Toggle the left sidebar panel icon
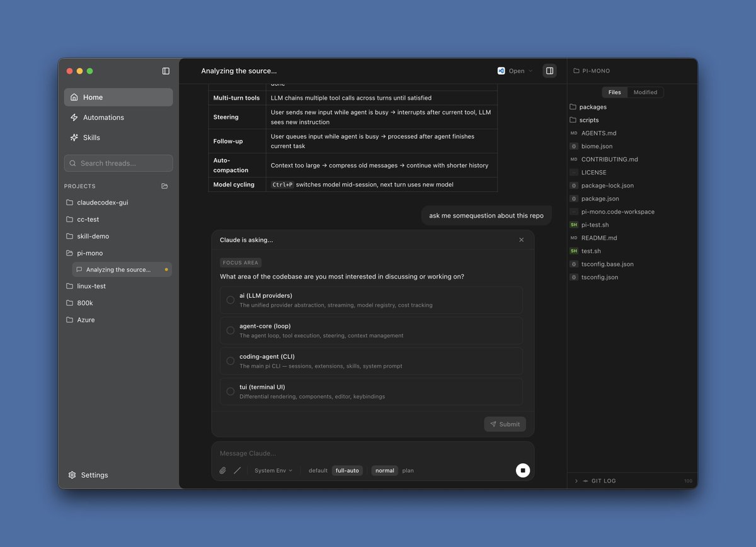This screenshot has height=547, width=756. [x=166, y=71]
